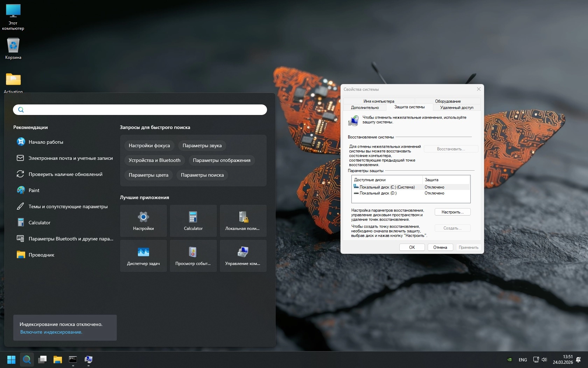Switch to the 'Удаленный доступ' tab

(457, 108)
